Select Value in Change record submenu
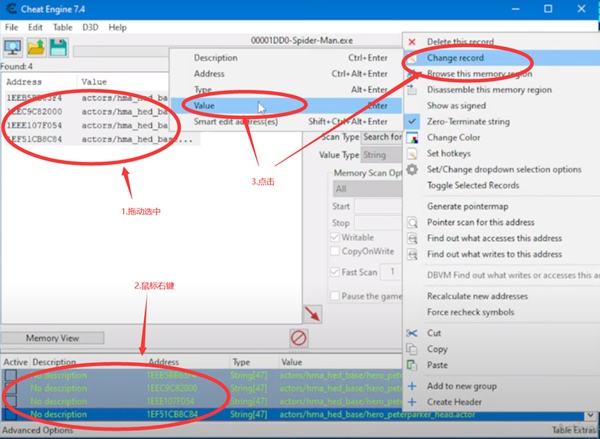This screenshot has width=600, height=439. [x=286, y=106]
